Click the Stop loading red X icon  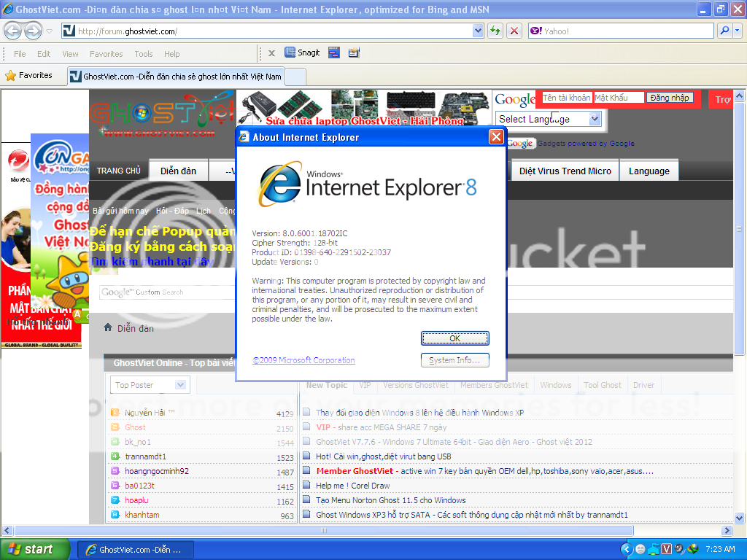(514, 31)
